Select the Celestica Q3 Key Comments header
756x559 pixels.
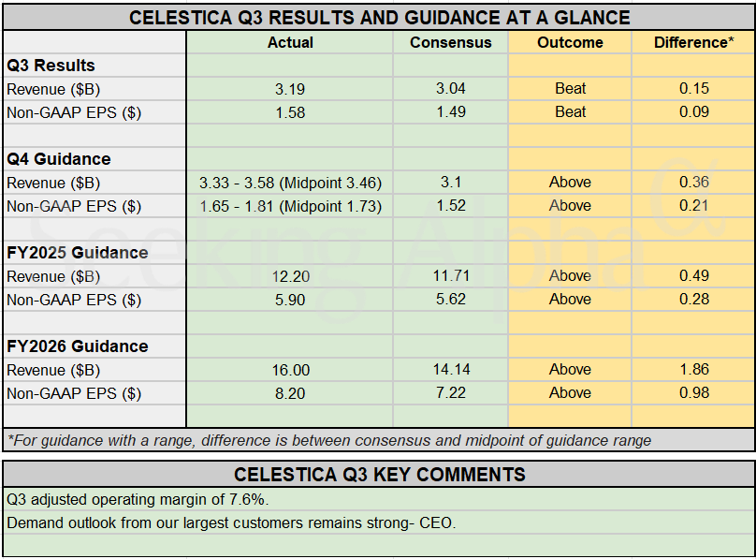pos(379,474)
